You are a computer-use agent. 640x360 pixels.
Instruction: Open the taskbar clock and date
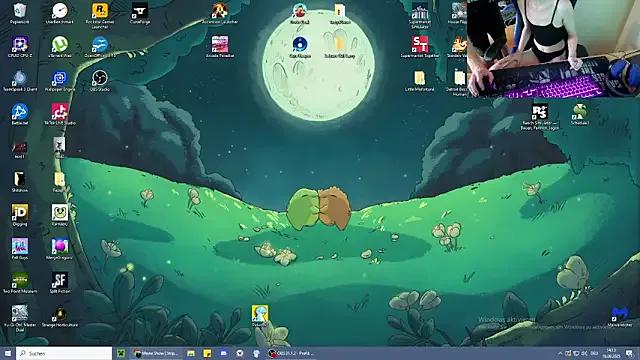[611, 353]
